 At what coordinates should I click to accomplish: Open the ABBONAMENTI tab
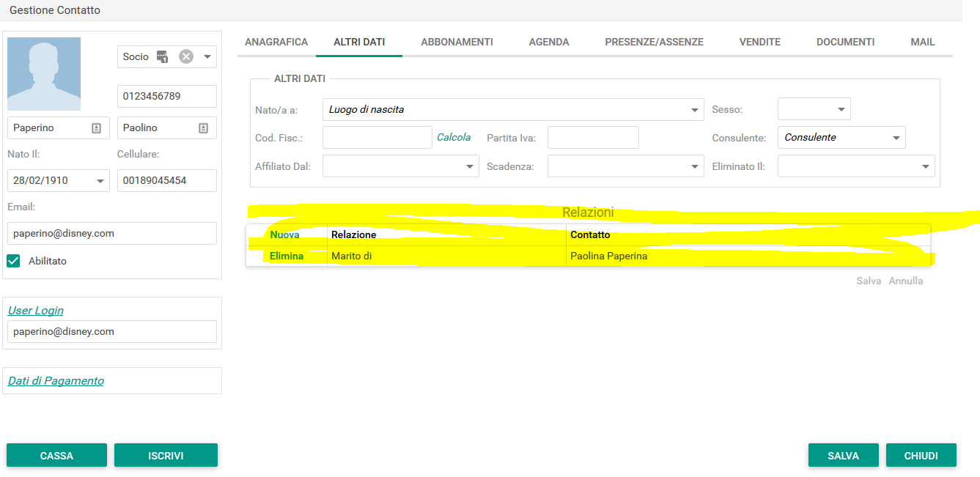[x=457, y=42]
